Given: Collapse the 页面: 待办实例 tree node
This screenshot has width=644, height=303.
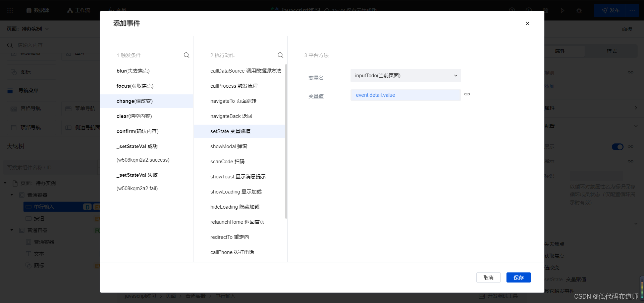Looking at the screenshot, I should [5, 183].
